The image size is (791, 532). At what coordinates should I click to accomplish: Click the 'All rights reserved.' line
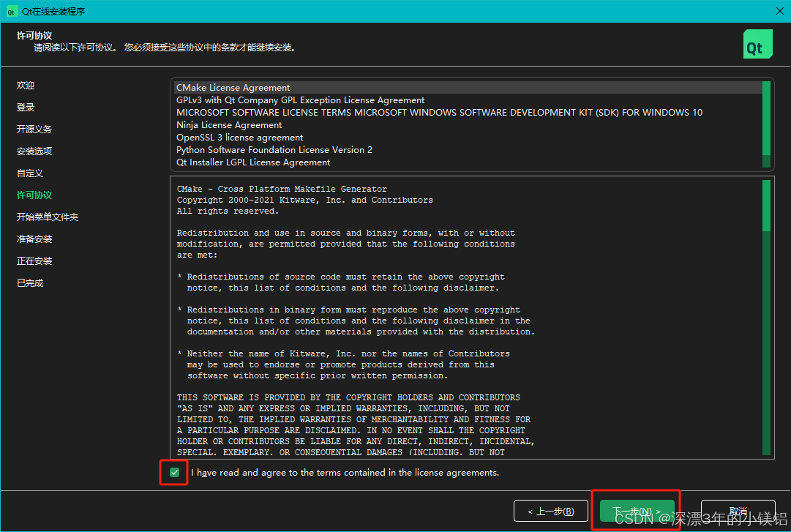[x=228, y=211]
